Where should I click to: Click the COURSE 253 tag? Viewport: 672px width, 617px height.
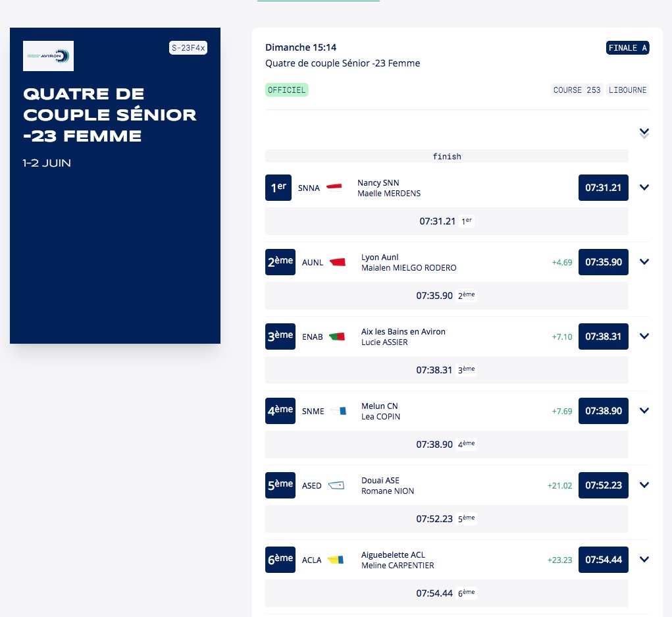click(577, 90)
